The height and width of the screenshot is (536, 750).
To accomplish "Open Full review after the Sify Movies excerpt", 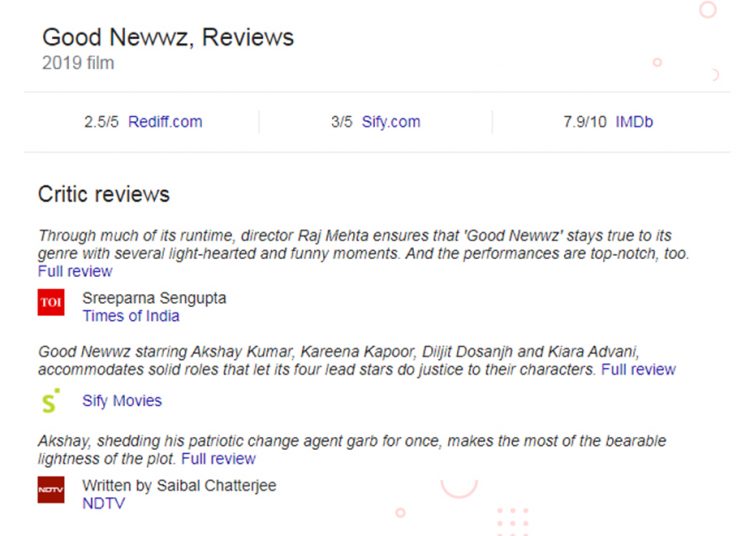I will coord(638,369).
